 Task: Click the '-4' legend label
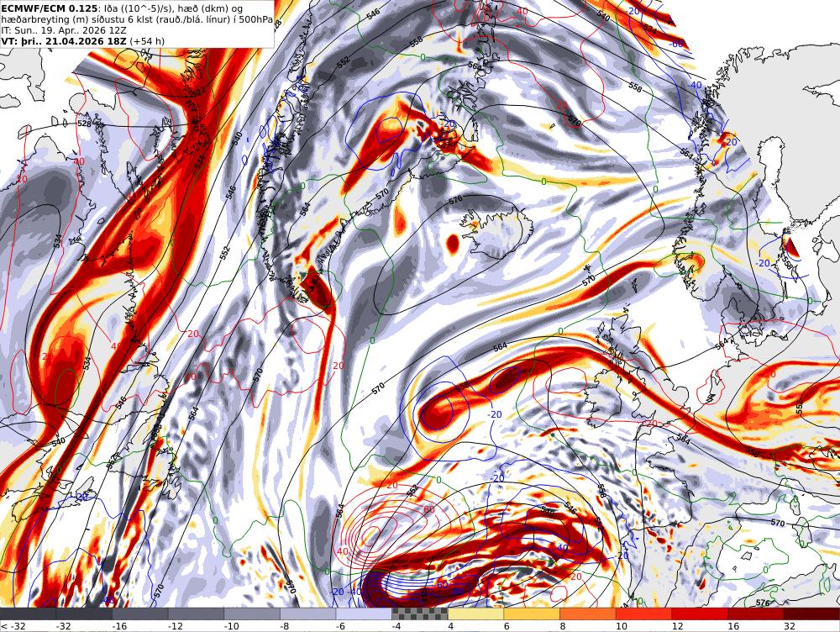396,626
